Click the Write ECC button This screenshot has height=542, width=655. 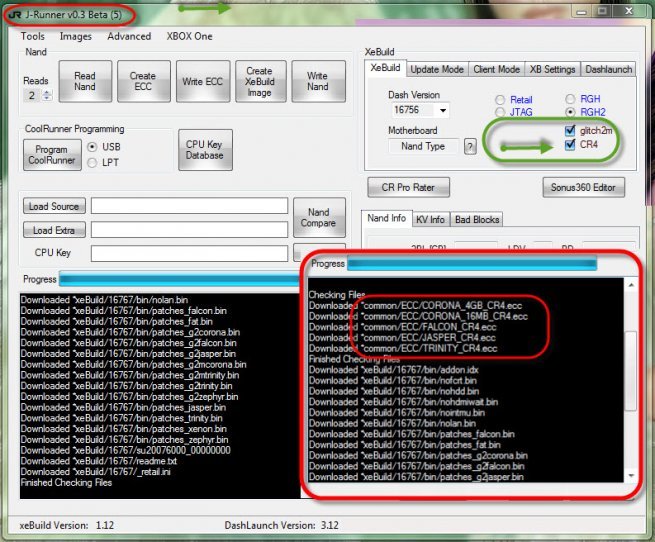(203, 81)
